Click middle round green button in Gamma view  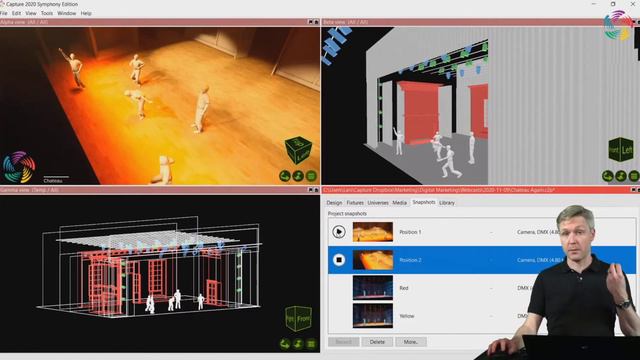click(x=298, y=344)
